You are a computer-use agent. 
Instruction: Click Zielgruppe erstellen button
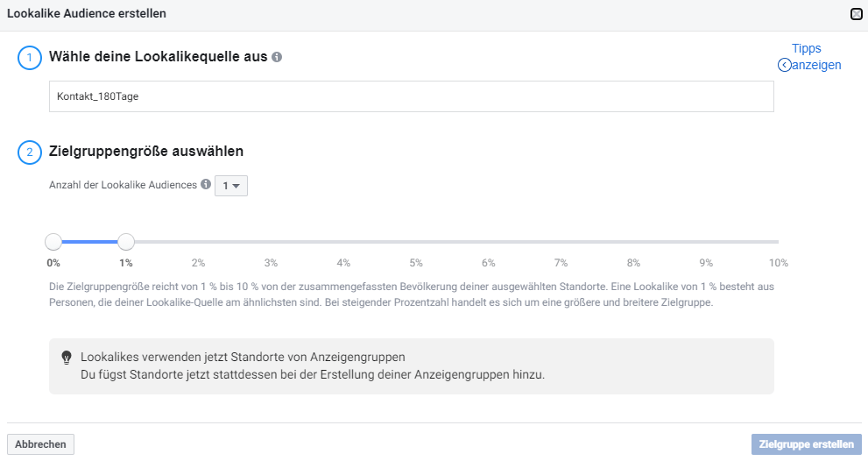807,444
